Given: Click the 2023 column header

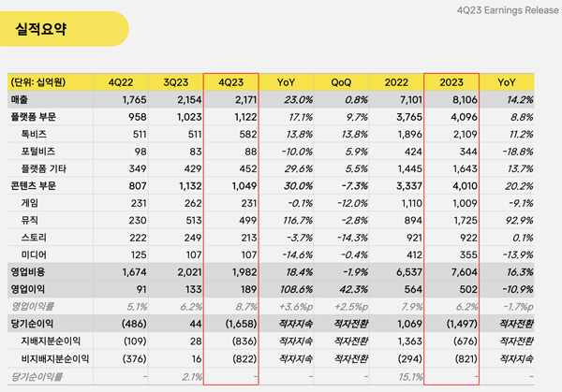Looking at the screenshot, I should [452, 82].
